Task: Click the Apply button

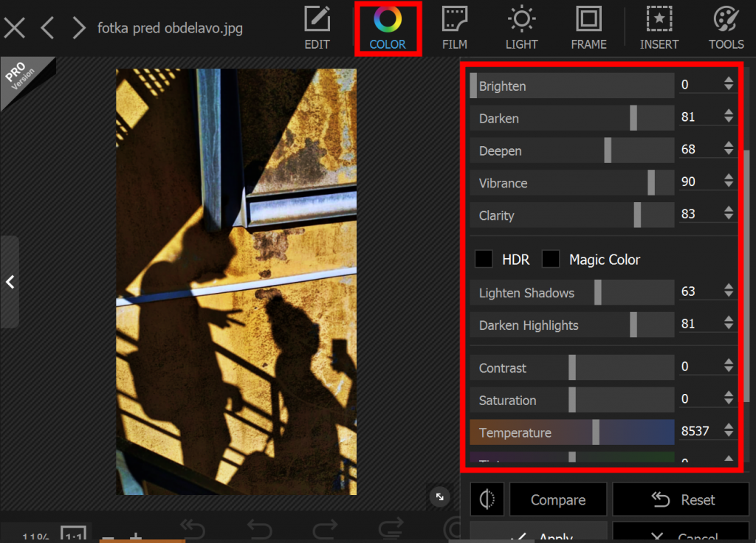Action: pos(538,532)
